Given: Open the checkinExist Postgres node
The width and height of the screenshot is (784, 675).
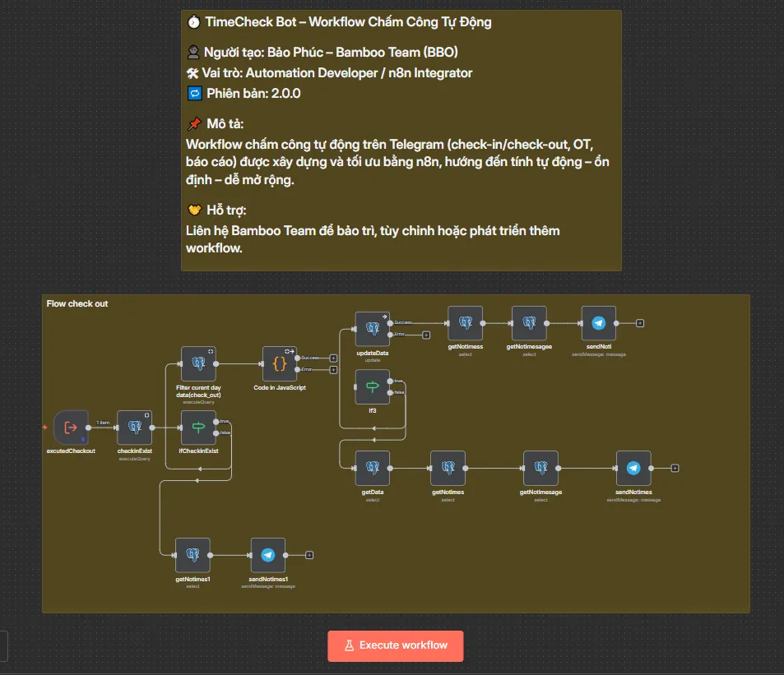Looking at the screenshot, I should point(135,428).
